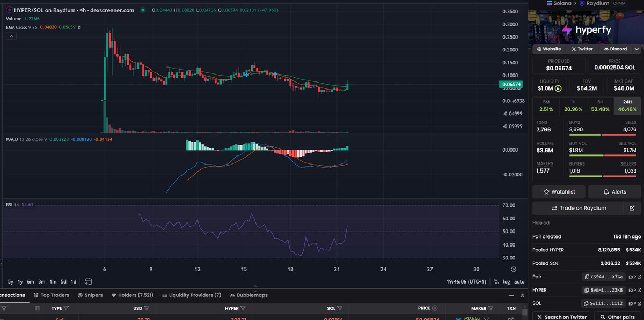Select the 3m time range
The height and width of the screenshot is (320, 644).
coord(42,281)
